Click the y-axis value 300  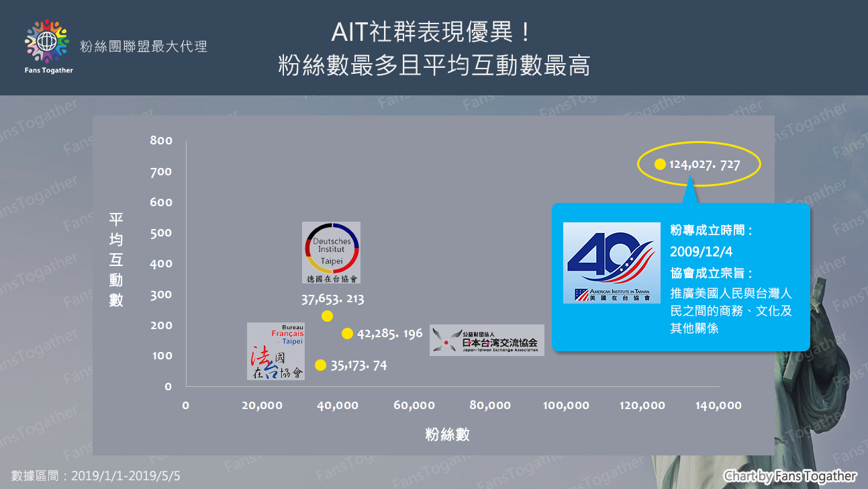pyautogui.click(x=162, y=295)
